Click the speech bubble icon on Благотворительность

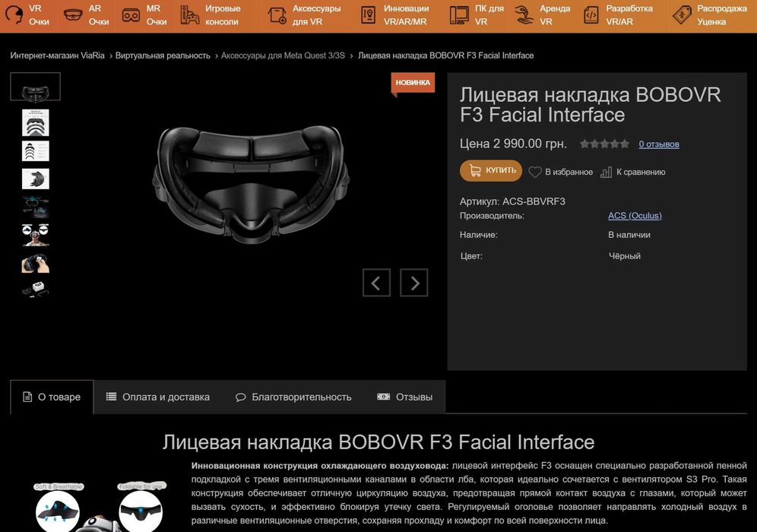click(240, 397)
